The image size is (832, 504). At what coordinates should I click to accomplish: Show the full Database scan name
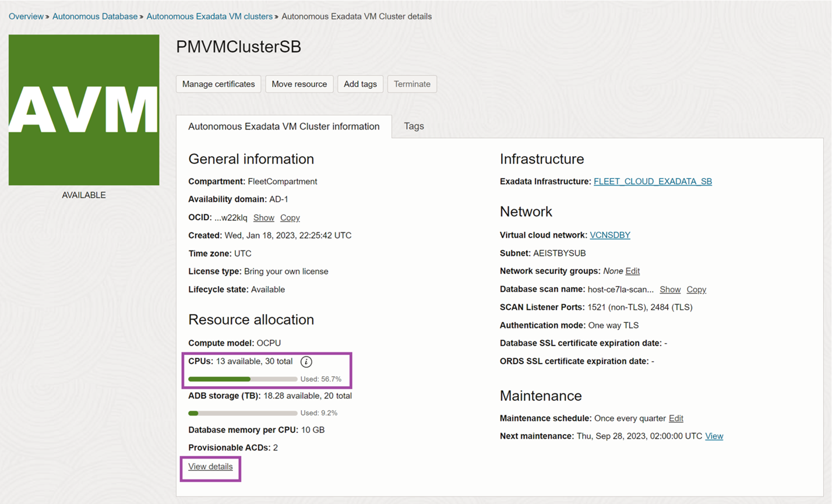click(670, 289)
